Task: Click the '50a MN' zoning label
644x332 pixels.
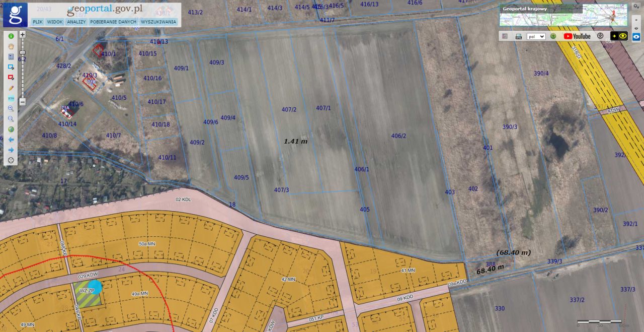Action: [x=146, y=244]
